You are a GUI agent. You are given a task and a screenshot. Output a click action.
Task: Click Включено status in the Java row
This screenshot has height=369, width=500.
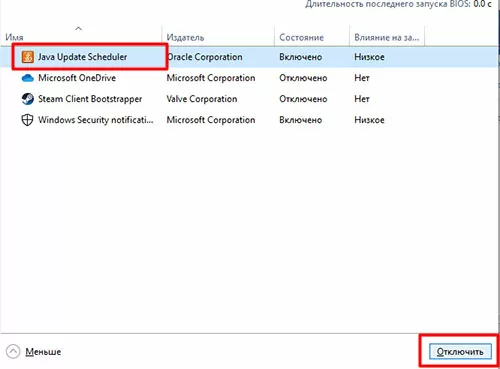[300, 57]
